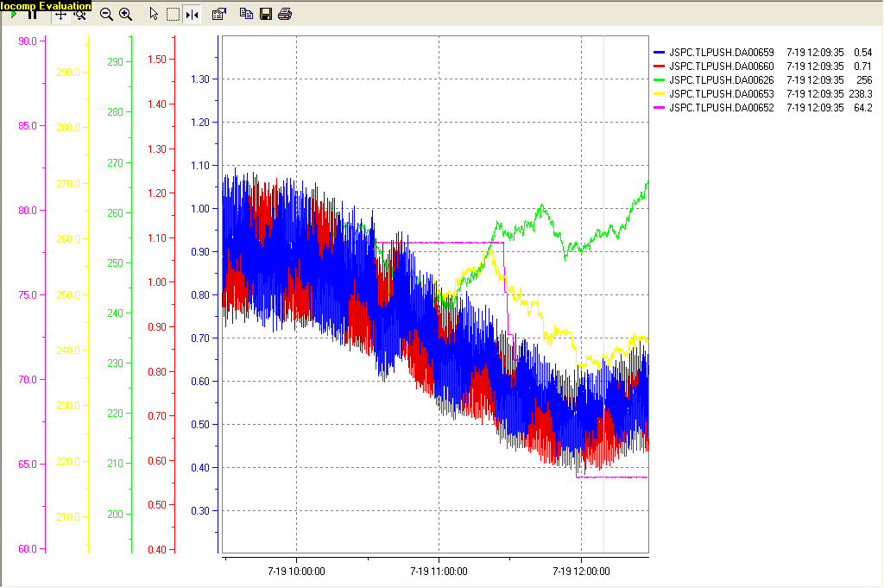Click the 7-19 11:00:00 time axis label
The height and width of the screenshot is (588, 884).
(439, 572)
